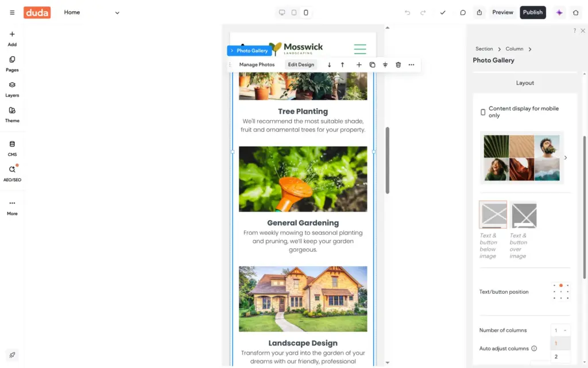Click the share export icon
Viewport: 588px width, 368px height.
tap(479, 13)
